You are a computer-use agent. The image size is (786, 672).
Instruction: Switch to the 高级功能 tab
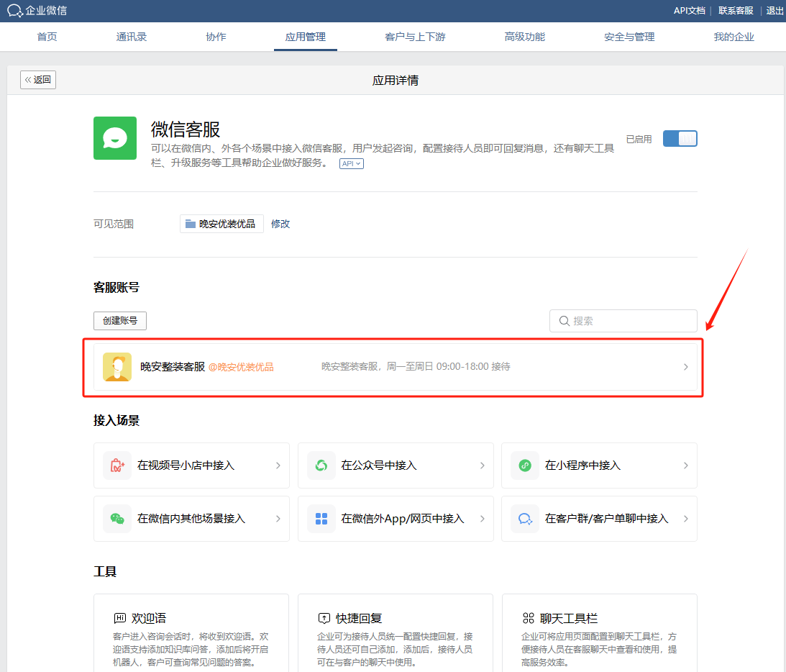(525, 37)
